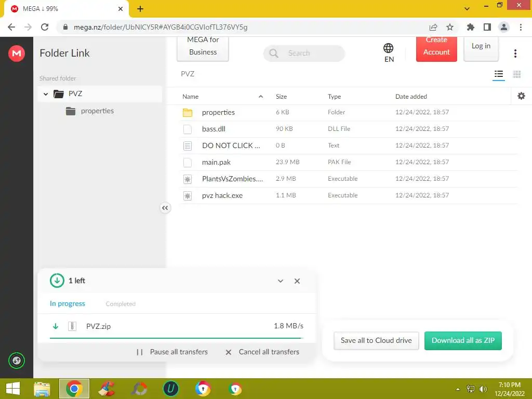Click the bass.dll file icon
The width and height of the screenshot is (532, 399).
click(188, 129)
